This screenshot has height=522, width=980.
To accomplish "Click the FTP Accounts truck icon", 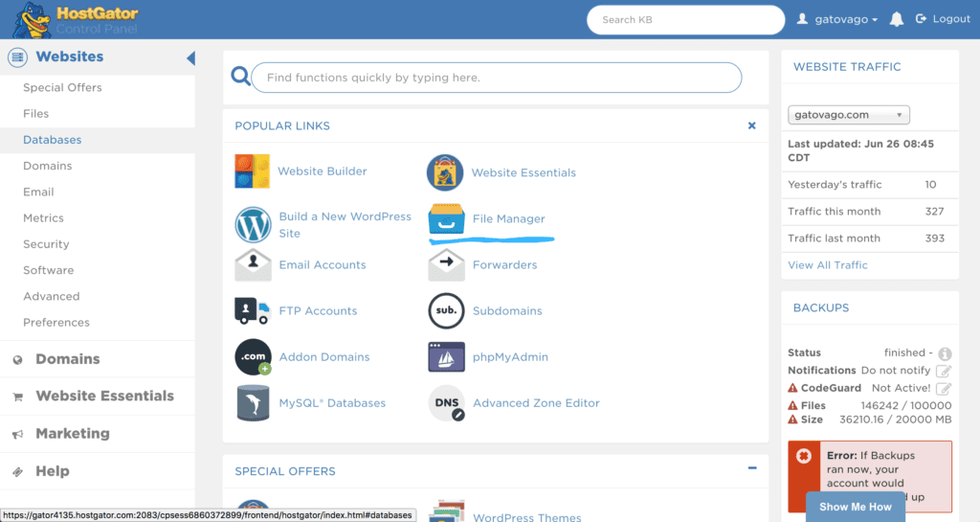I will point(253,310).
